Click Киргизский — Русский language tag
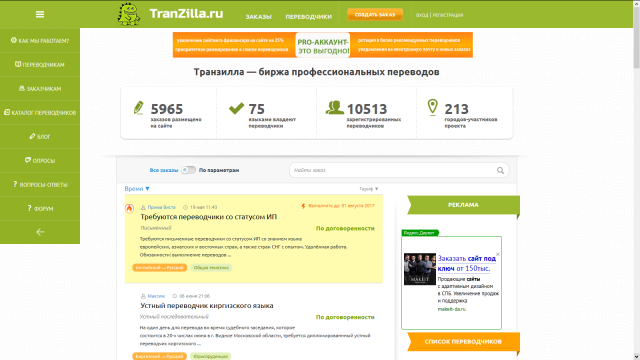640x360 pixels. (x=160, y=356)
